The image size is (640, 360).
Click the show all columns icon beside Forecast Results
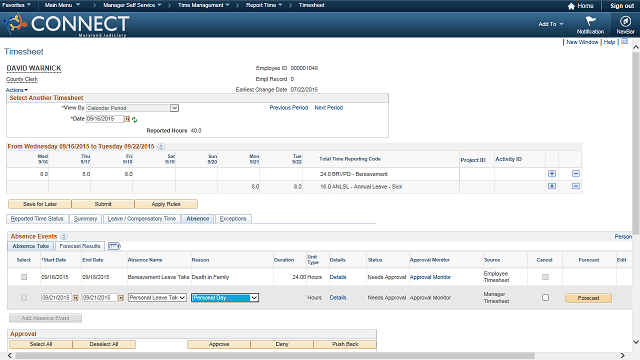[x=114, y=246]
